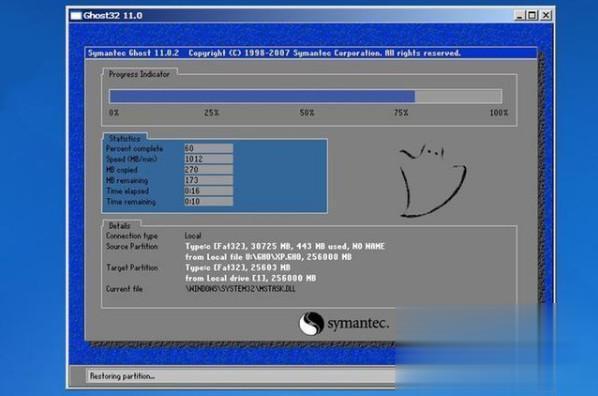Click the Progress Indicator group label
The image size is (598, 396).
click(139, 74)
